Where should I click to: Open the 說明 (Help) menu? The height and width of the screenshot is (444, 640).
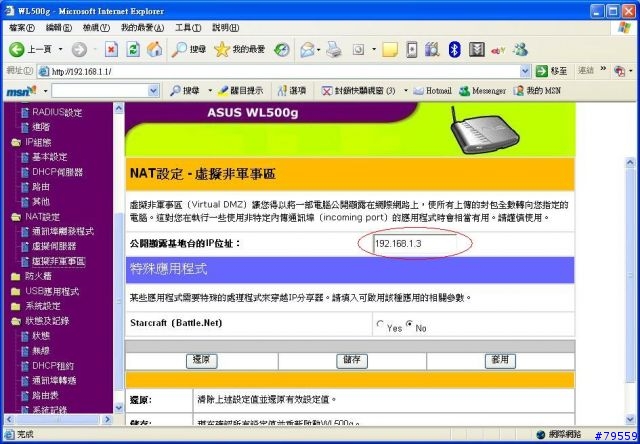(225, 28)
